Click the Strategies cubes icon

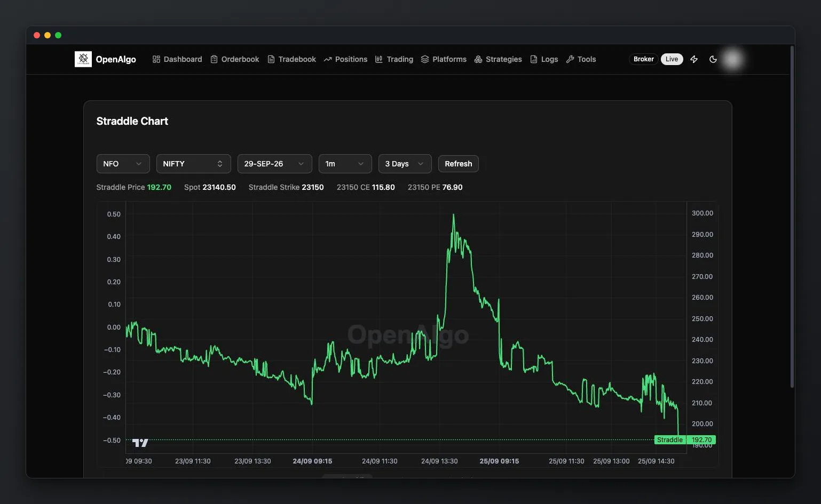click(478, 59)
